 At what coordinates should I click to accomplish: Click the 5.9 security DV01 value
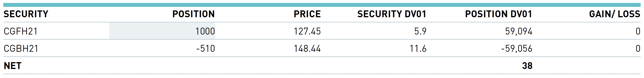[420, 31]
